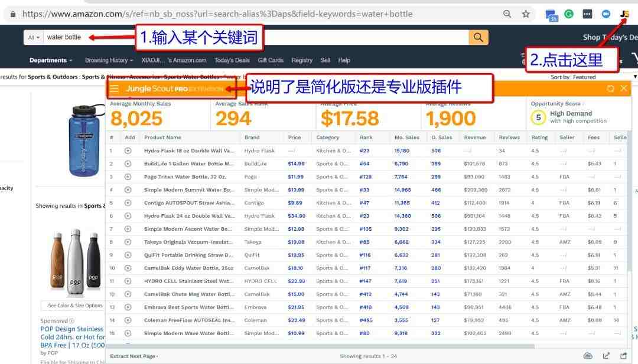Add CamelBak Eddy Water Bottle to tracker
The height and width of the screenshot is (364, 638).
[x=128, y=268]
